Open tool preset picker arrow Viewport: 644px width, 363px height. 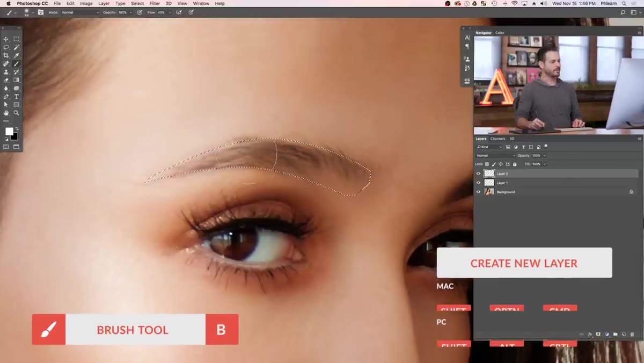16,12
